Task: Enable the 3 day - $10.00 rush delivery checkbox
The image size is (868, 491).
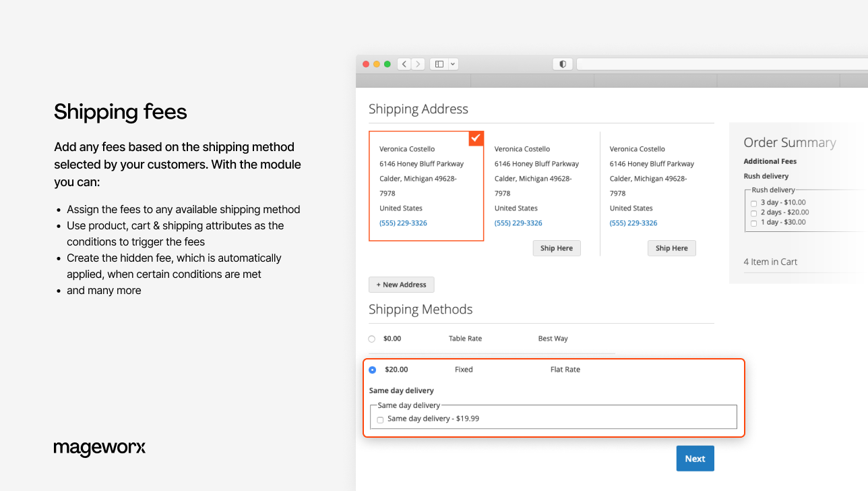Action: tap(753, 202)
